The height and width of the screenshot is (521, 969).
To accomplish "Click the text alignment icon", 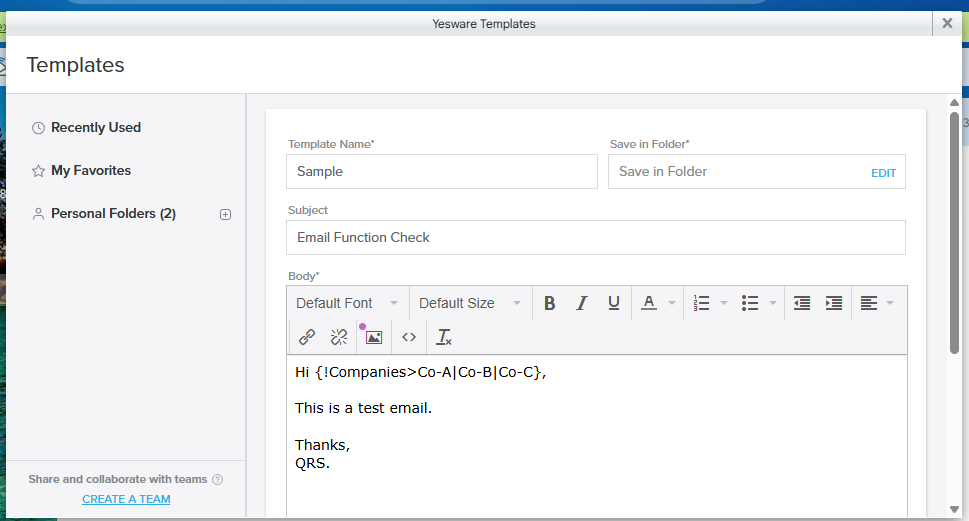I will point(869,303).
